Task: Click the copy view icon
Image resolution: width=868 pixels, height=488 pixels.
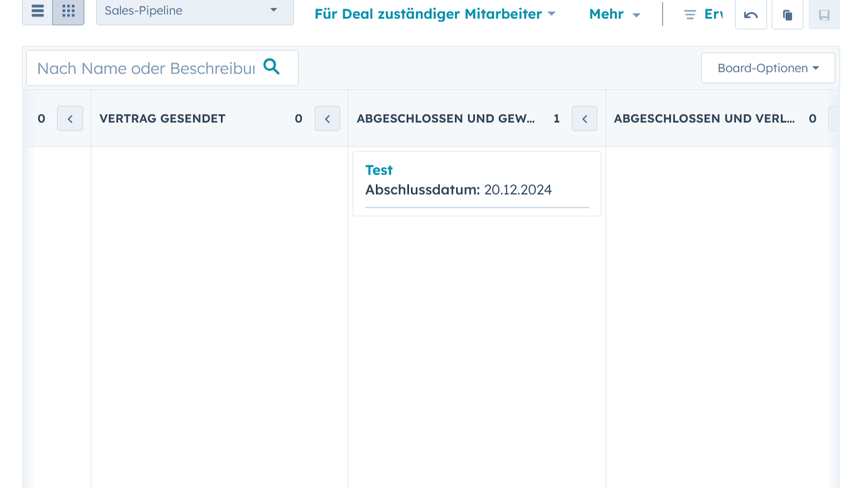Action: pyautogui.click(x=787, y=15)
